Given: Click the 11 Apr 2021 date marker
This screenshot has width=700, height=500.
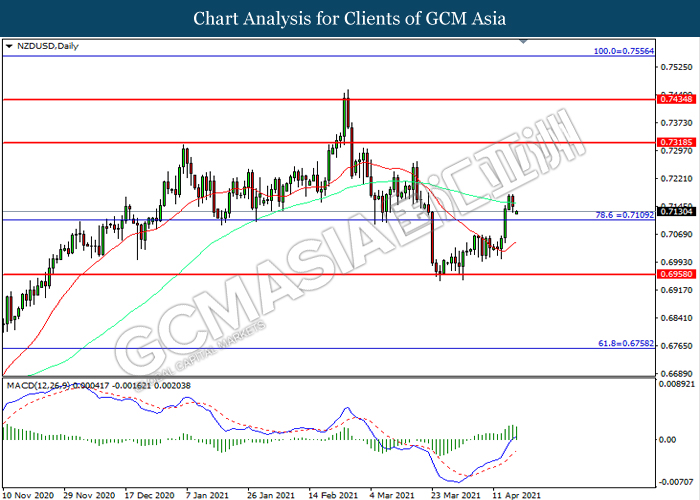Looking at the screenshot, I should [516, 495].
